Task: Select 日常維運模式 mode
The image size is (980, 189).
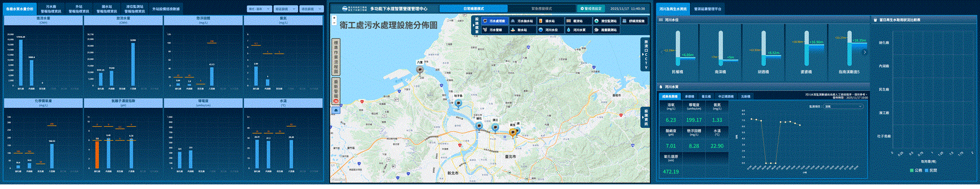Action: click(x=473, y=9)
